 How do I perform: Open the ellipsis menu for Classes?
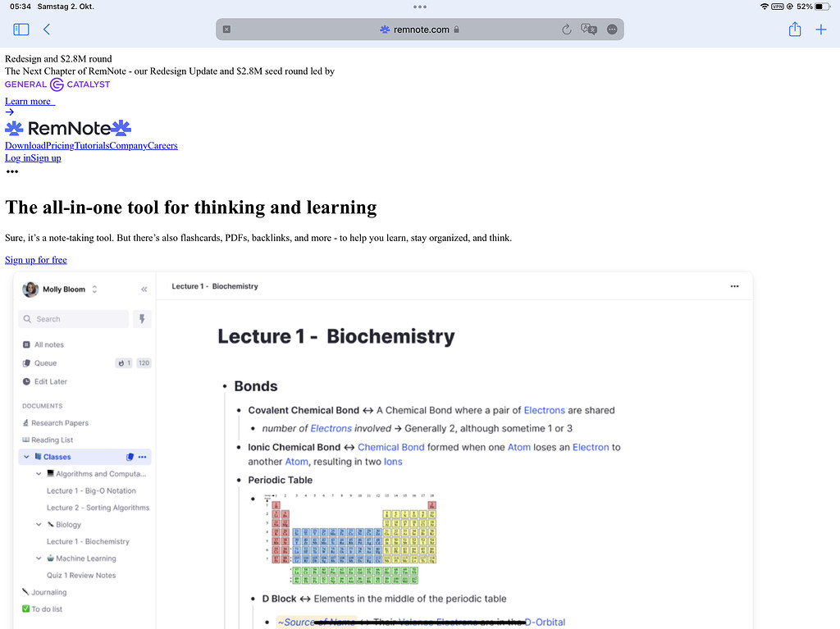(x=143, y=457)
